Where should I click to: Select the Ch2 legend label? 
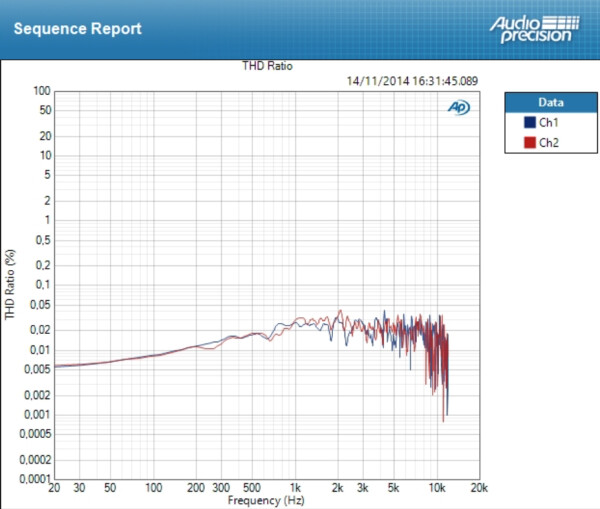[549, 143]
